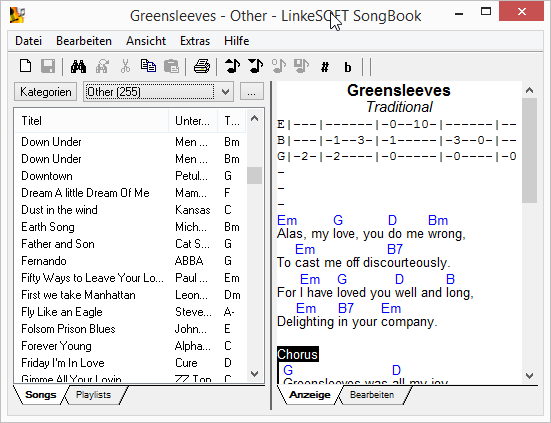
Task: Click the Save floppy disk icon
Action: tap(48, 66)
